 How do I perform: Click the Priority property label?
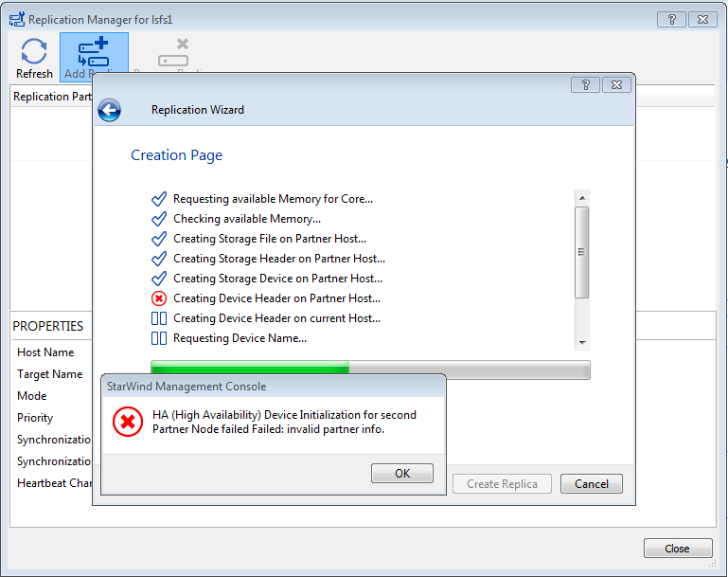35,418
